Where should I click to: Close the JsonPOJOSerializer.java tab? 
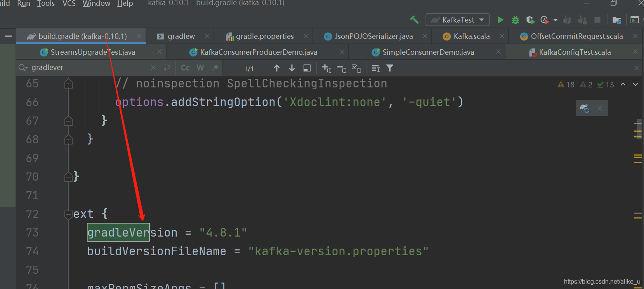click(425, 36)
